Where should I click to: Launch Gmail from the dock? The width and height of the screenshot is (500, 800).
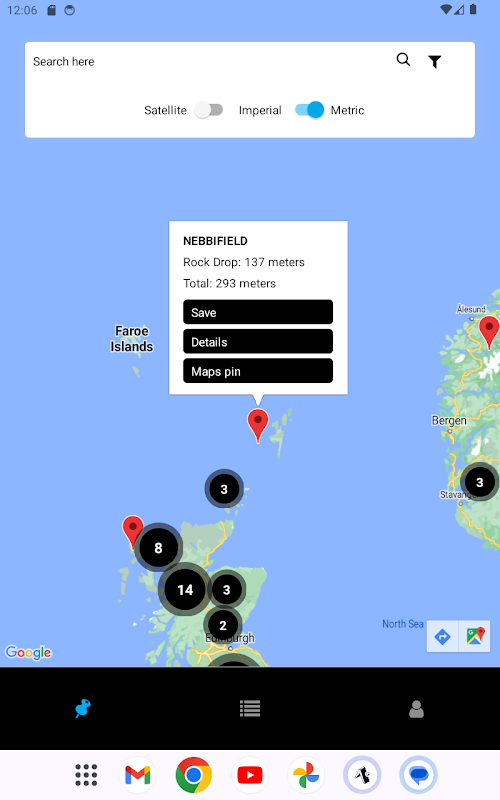(x=138, y=775)
